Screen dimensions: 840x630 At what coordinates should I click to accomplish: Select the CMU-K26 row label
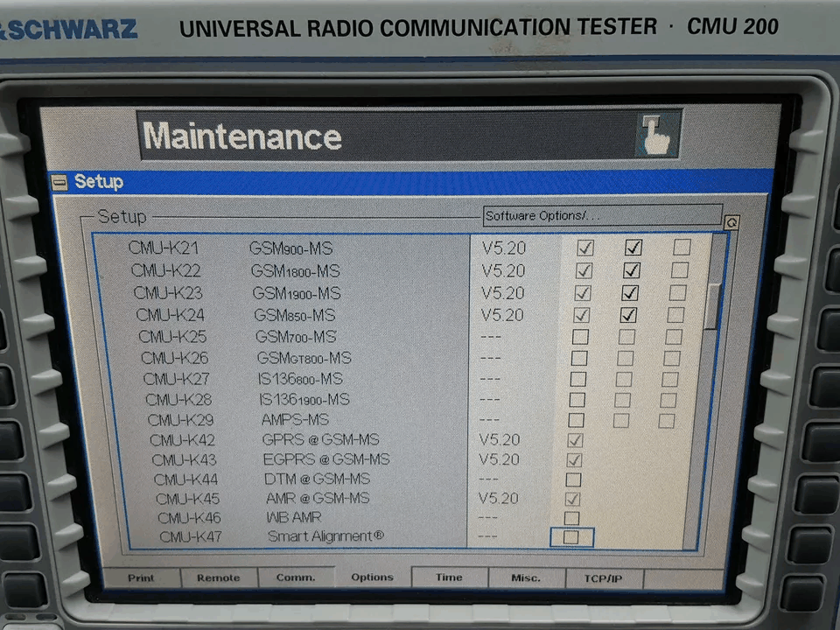[x=175, y=358]
